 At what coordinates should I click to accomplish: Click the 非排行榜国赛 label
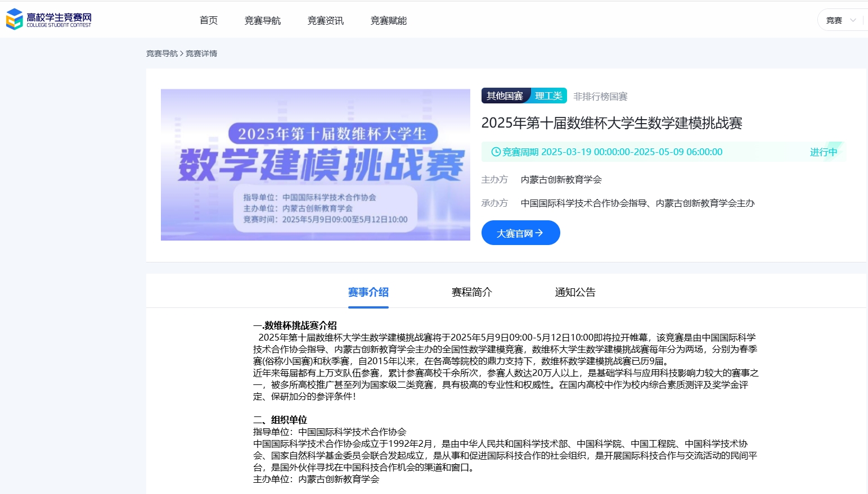600,97
